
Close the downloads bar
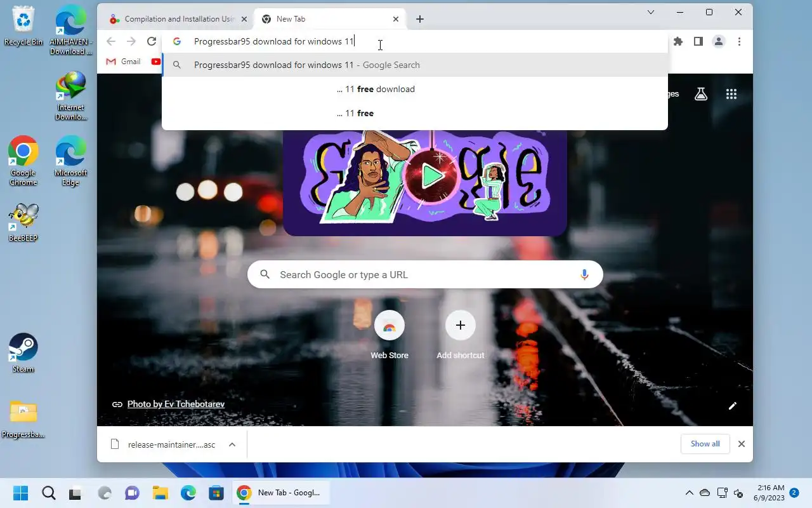coord(741,444)
